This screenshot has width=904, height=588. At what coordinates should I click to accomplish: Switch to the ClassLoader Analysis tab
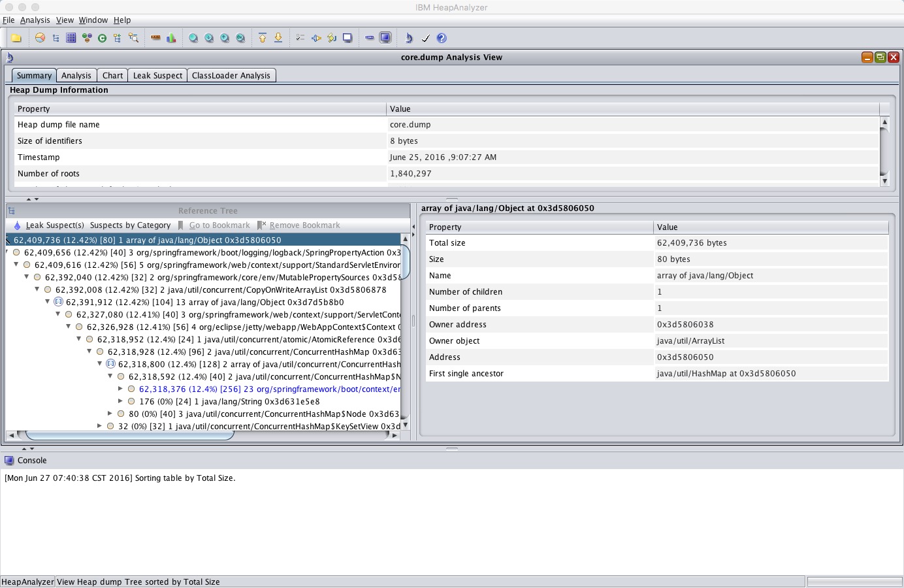(231, 75)
